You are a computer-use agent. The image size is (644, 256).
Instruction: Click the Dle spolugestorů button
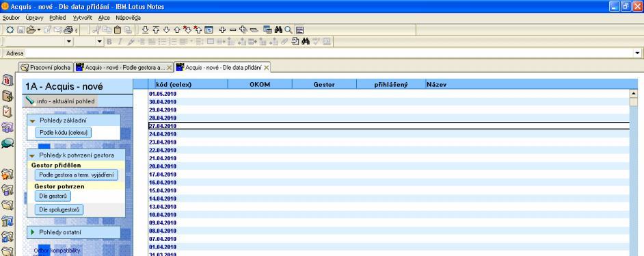pyautogui.click(x=59, y=209)
